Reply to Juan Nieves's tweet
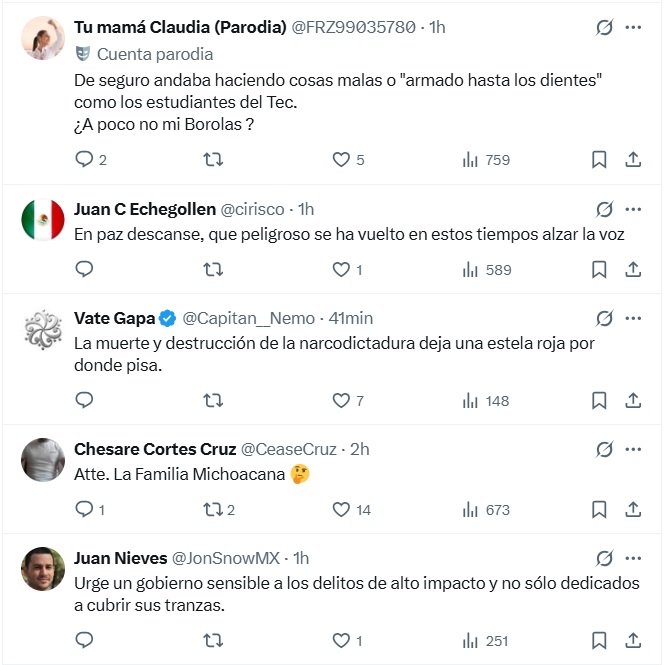The width and height of the screenshot is (667, 665). (x=85, y=641)
